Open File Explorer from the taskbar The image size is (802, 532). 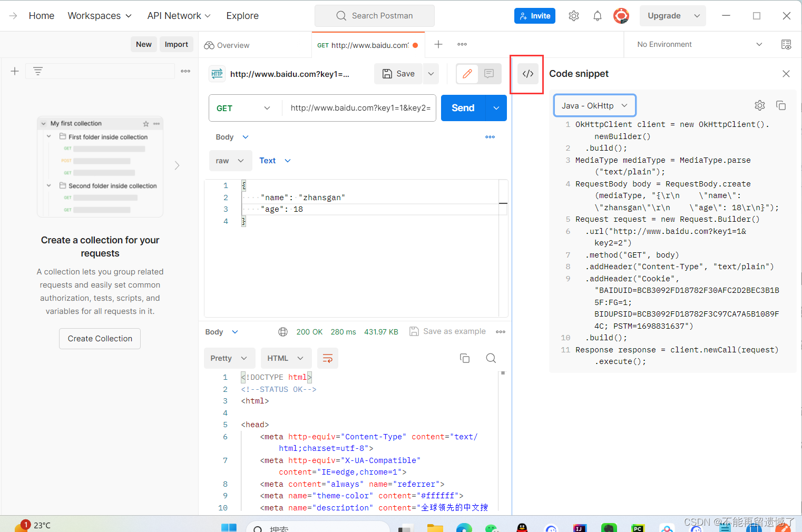coord(435,527)
